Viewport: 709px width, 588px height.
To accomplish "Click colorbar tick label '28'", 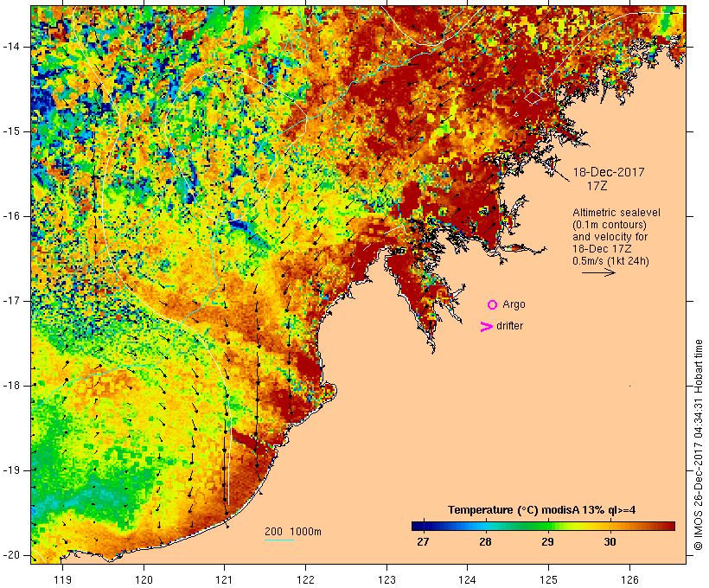I will tap(485, 542).
